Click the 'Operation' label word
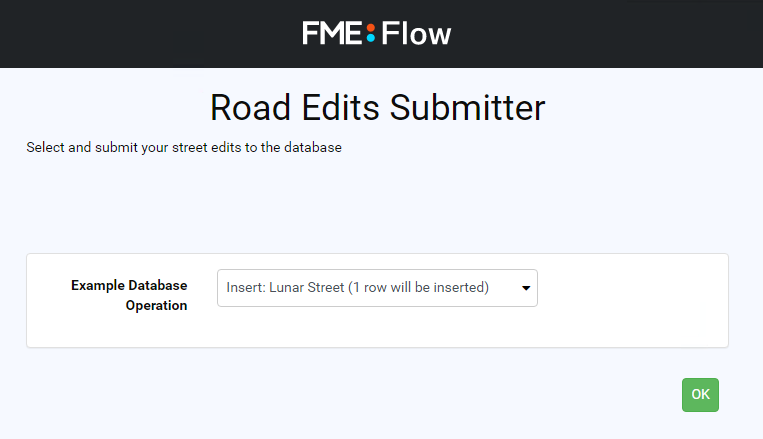Viewport: 763px width, 439px height. click(x=156, y=306)
